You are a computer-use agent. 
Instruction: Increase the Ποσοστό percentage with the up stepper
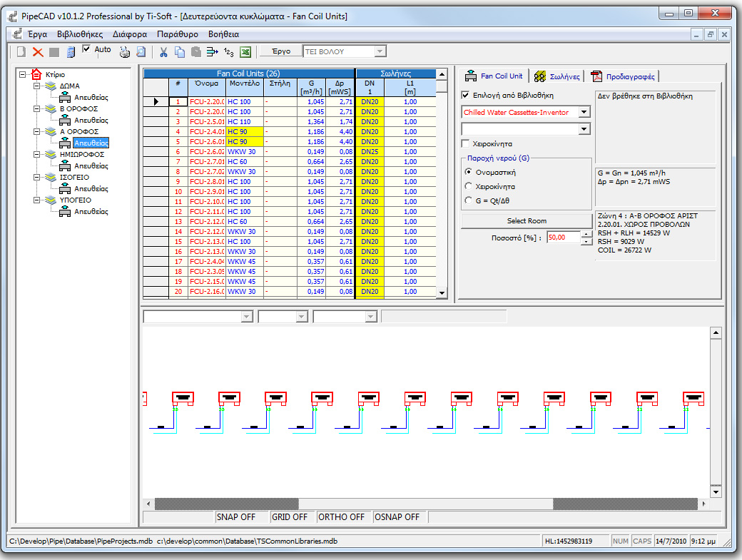coord(586,234)
